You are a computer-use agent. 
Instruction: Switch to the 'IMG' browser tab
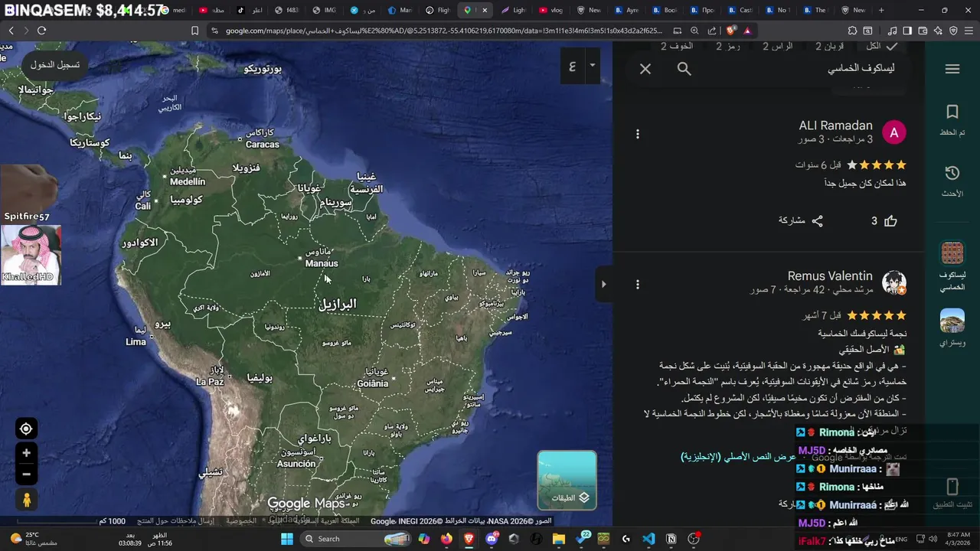324,10
